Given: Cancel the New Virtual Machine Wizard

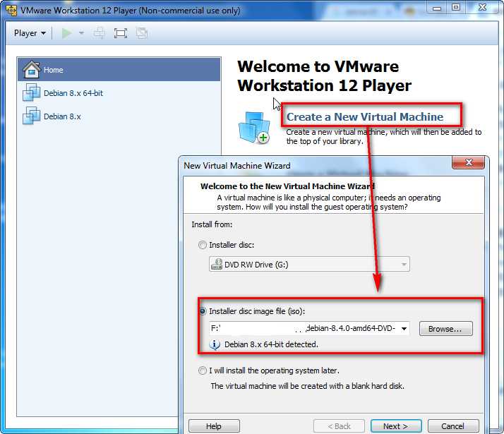Looking at the screenshot, I should pyautogui.click(x=453, y=426).
